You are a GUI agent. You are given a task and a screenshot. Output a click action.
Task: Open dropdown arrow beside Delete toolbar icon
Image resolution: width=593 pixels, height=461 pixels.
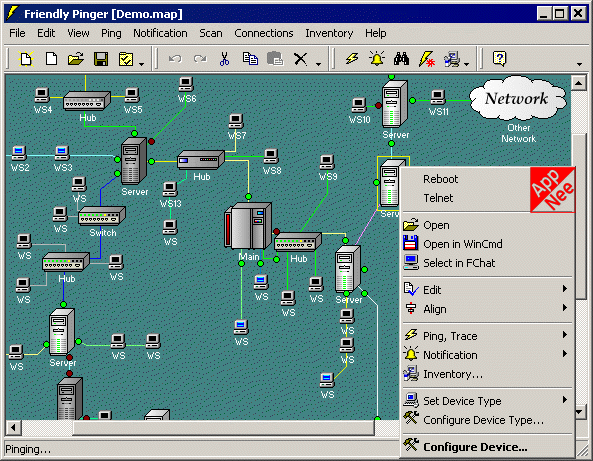click(318, 64)
